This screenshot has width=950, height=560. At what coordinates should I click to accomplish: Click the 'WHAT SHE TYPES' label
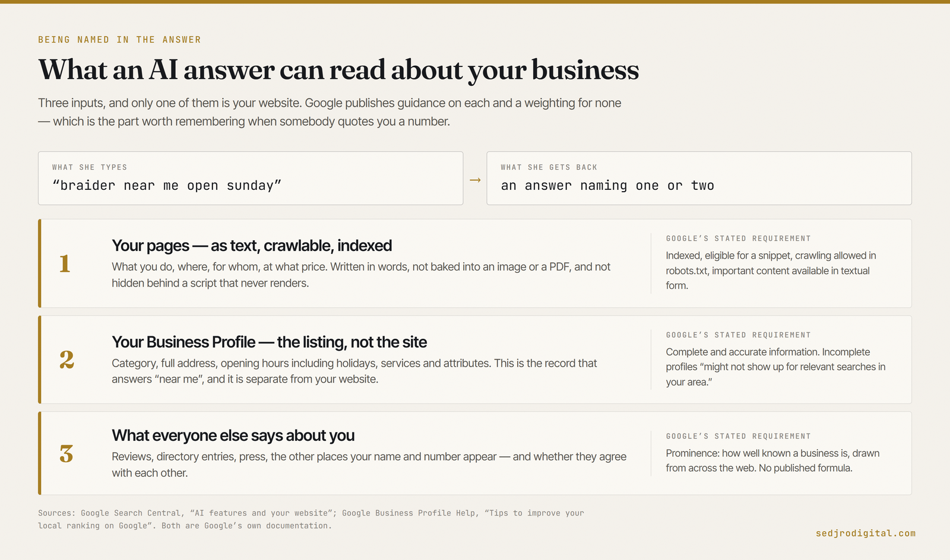pyautogui.click(x=90, y=167)
